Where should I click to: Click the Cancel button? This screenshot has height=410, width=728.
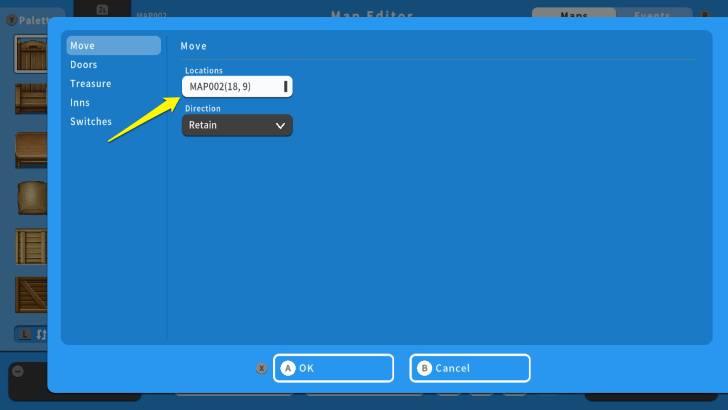[x=470, y=368]
